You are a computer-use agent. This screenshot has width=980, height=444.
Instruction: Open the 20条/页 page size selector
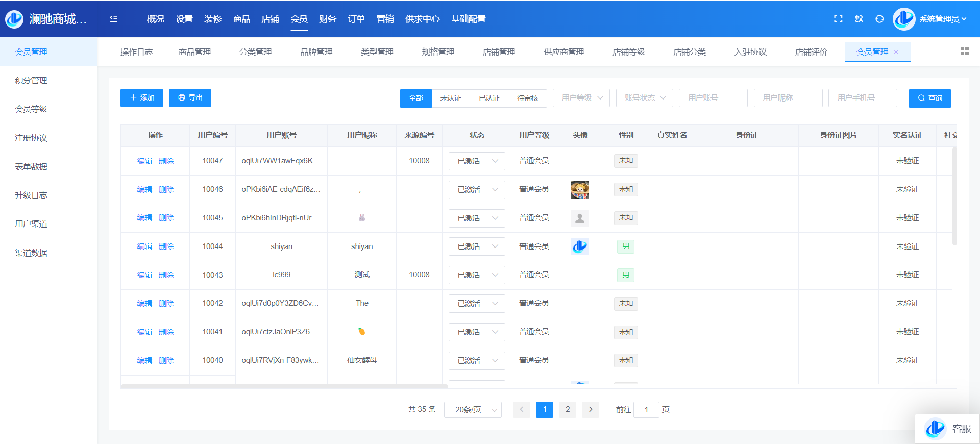pos(473,410)
